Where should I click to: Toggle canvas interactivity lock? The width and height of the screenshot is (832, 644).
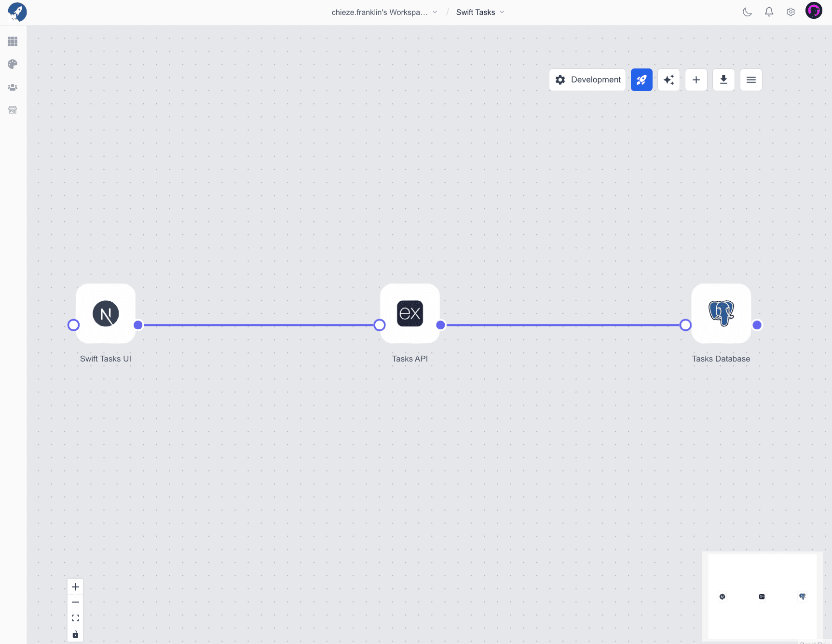pyautogui.click(x=75, y=634)
